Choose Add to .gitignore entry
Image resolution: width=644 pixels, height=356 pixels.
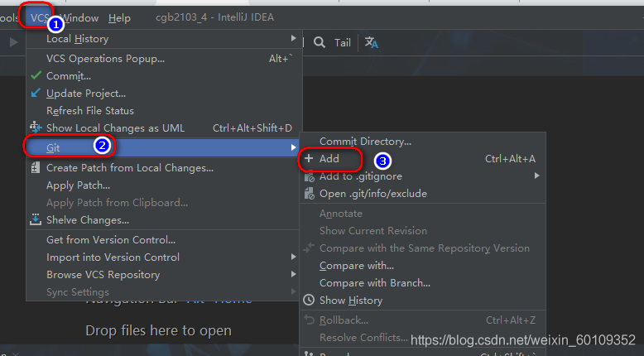click(361, 176)
